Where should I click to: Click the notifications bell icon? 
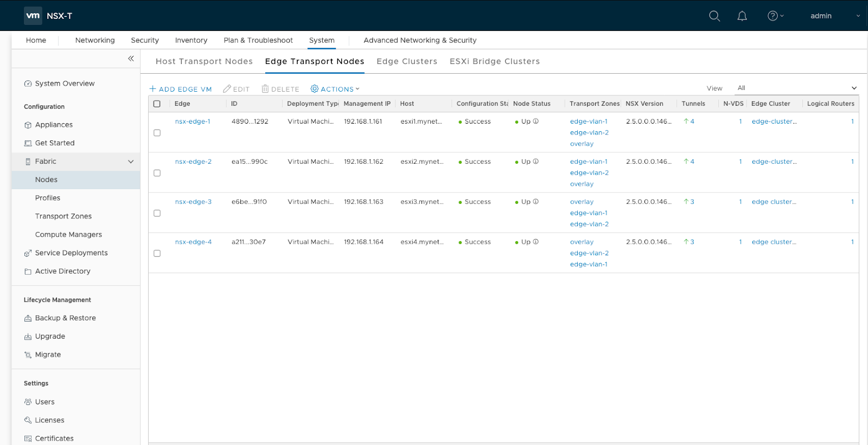[x=742, y=16]
